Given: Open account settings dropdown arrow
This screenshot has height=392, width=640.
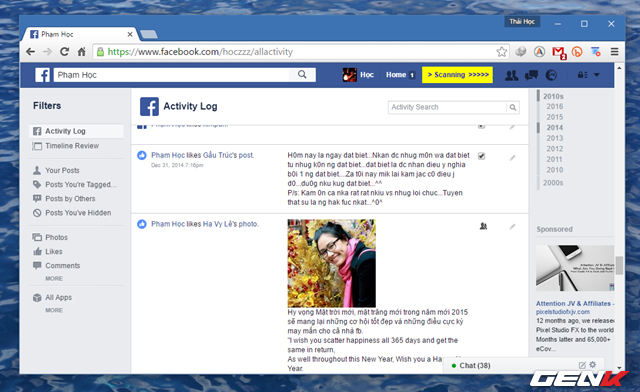Looking at the screenshot, I should pos(597,75).
